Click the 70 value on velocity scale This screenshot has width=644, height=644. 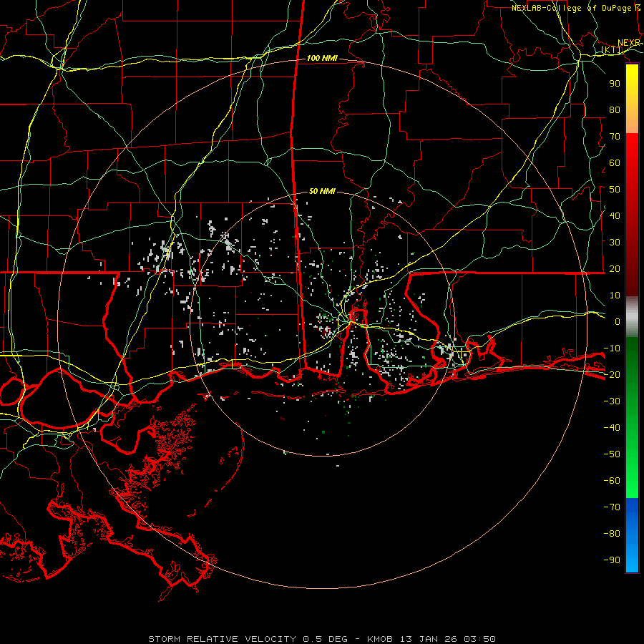pyautogui.click(x=615, y=137)
